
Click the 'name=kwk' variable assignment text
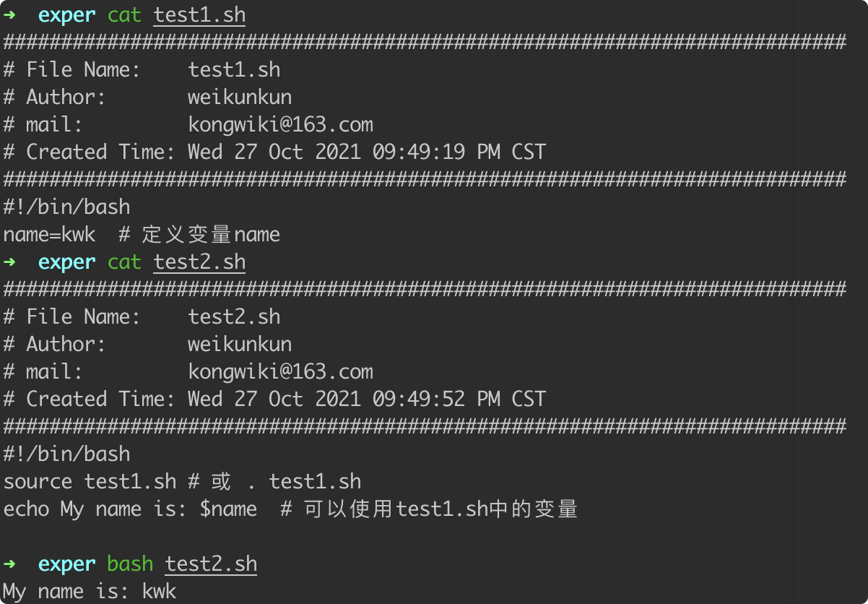tap(49, 235)
